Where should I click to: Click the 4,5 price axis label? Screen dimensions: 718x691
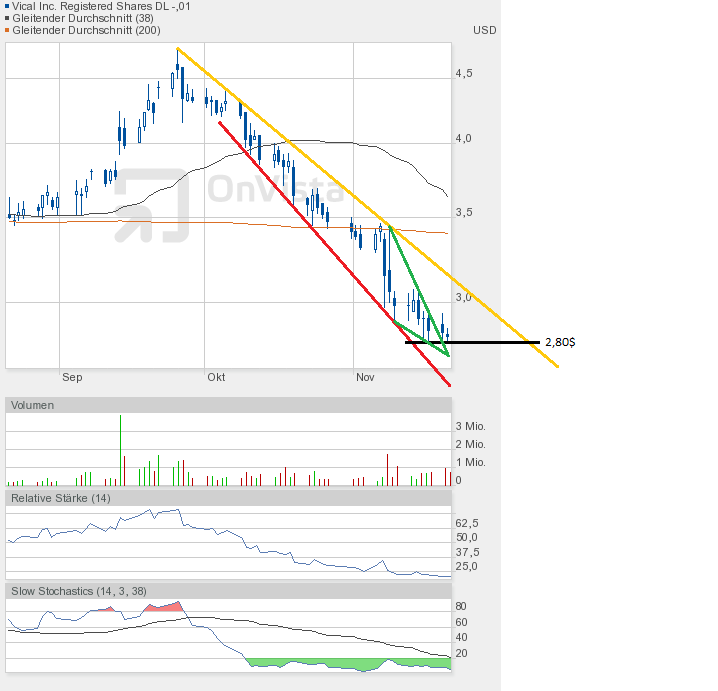pyautogui.click(x=463, y=73)
